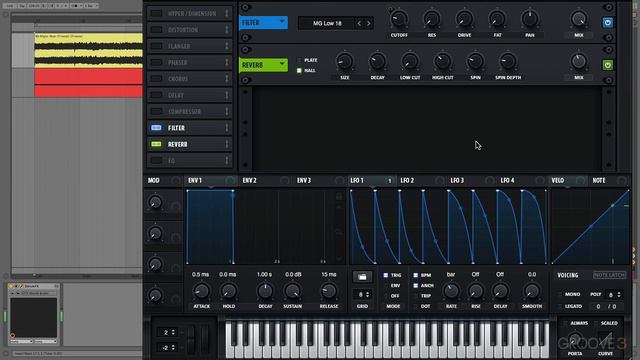Enable the Phaser effect toggle

click(156, 62)
